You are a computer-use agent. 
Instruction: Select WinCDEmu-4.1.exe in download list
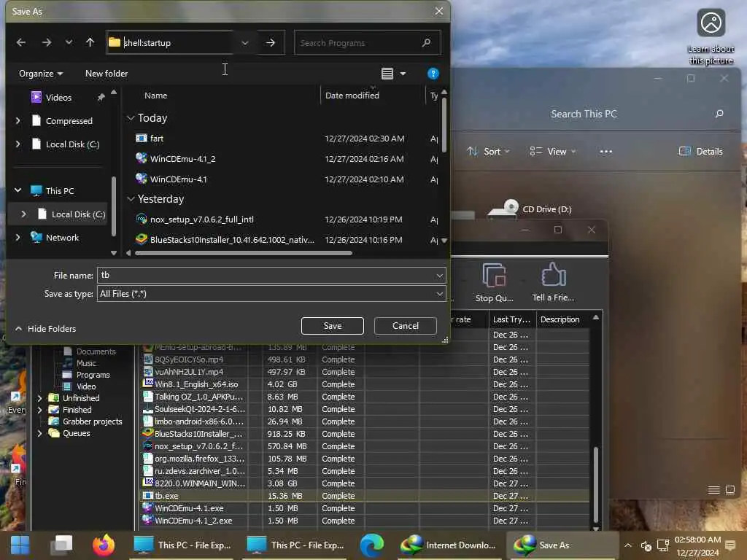click(x=189, y=508)
